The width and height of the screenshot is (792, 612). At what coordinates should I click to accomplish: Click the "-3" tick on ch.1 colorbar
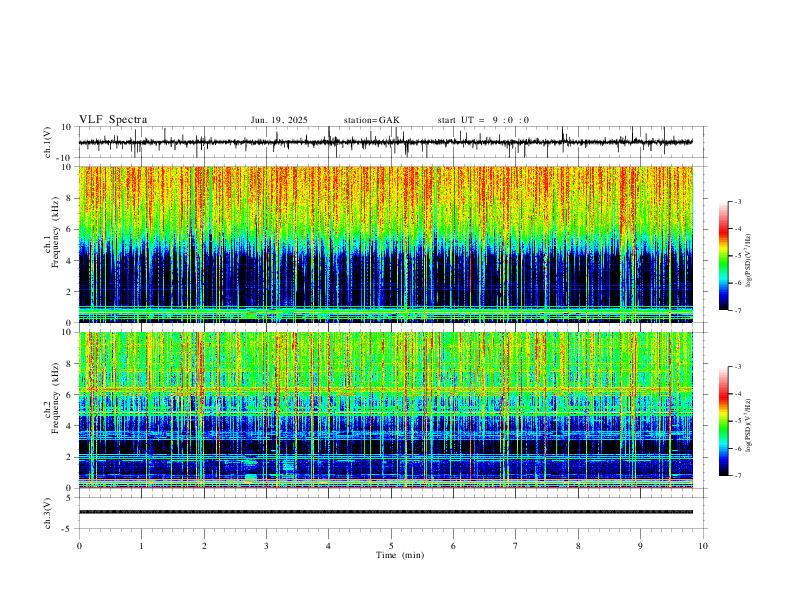(x=737, y=201)
